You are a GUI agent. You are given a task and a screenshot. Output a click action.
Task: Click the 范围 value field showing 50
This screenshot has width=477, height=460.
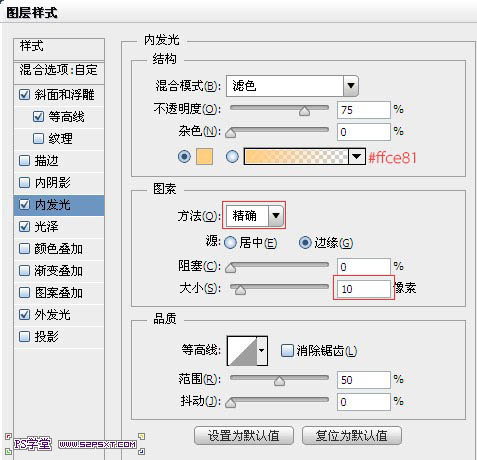pos(364,380)
